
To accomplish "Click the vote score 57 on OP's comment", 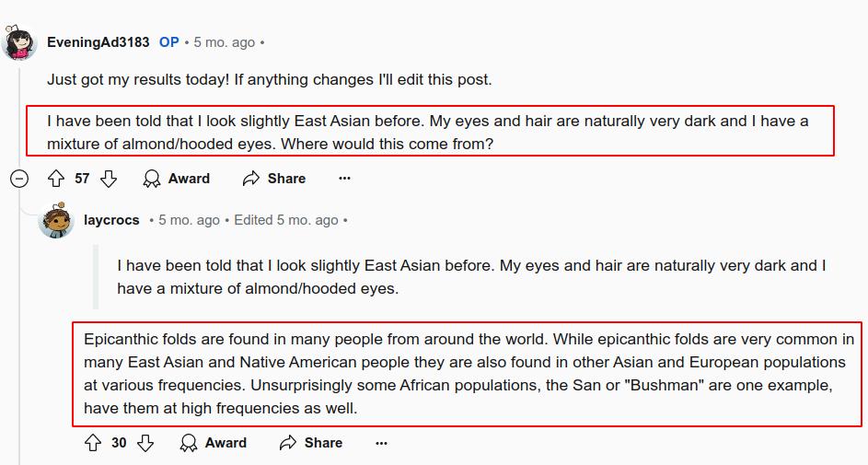I will pos(82,179).
